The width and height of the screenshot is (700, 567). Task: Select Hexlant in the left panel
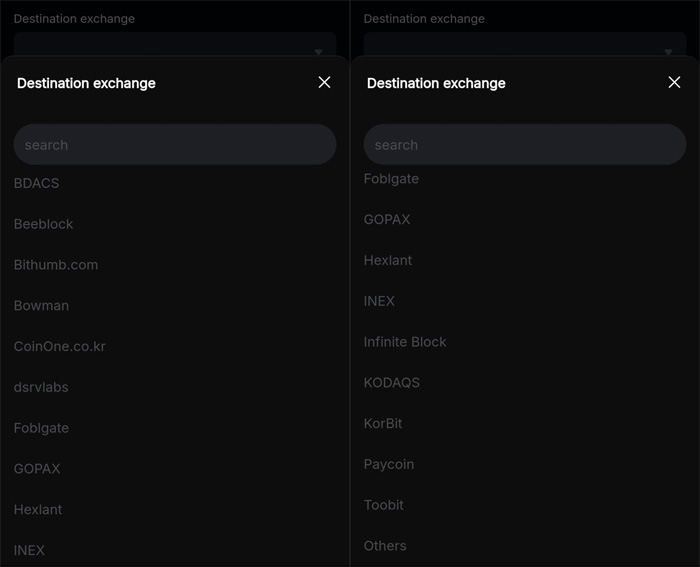pyautogui.click(x=38, y=509)
